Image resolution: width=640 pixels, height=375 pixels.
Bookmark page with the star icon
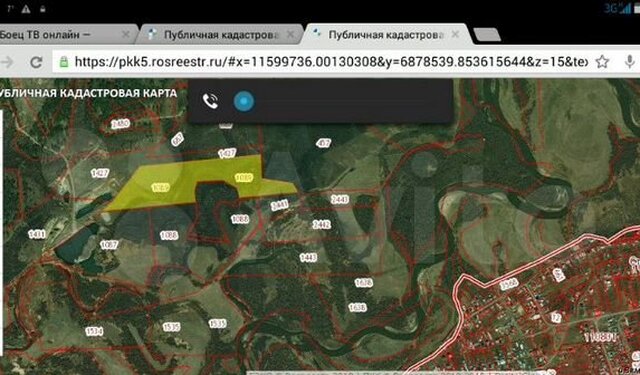tap(602, 62)
